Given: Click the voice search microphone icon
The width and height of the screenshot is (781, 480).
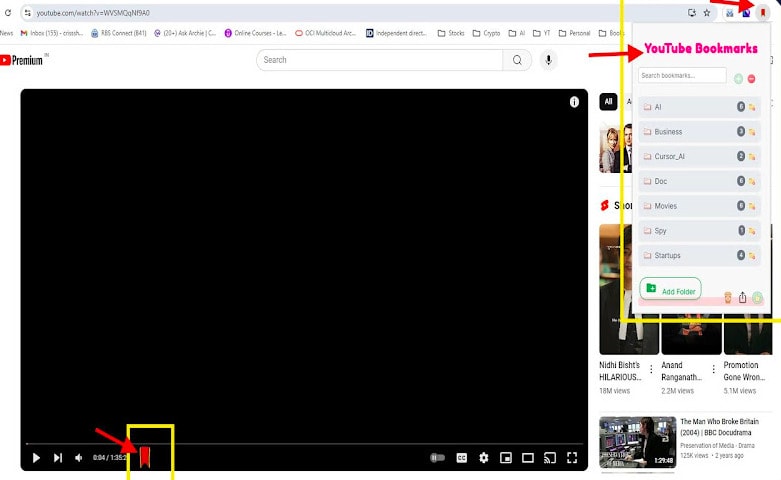Looking at the screenshot, I should [548, 60].
